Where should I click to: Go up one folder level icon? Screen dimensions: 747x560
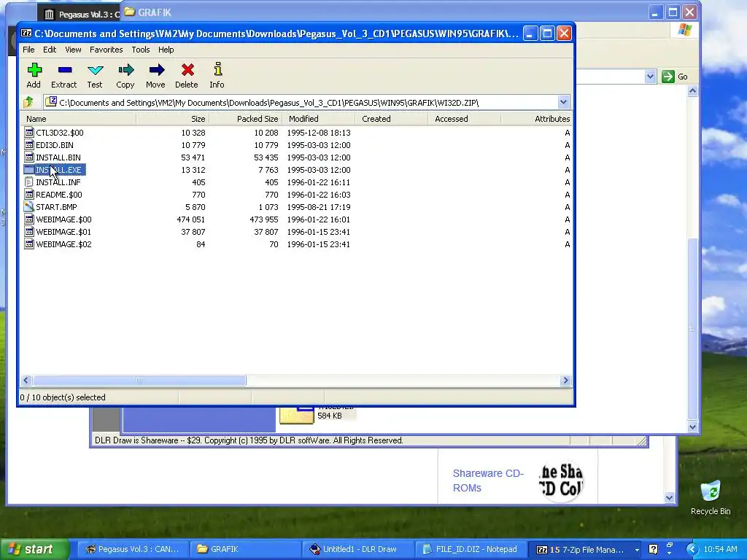[x=28, y=102]
